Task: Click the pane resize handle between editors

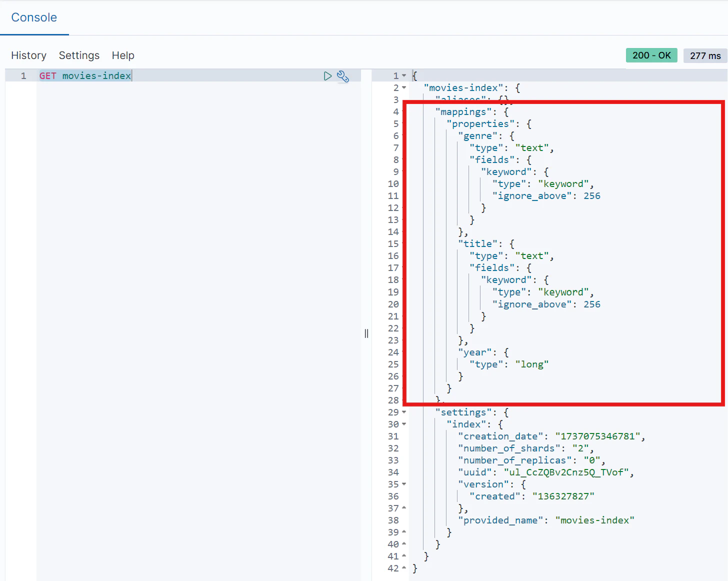Action: click(x=366, y=333)
